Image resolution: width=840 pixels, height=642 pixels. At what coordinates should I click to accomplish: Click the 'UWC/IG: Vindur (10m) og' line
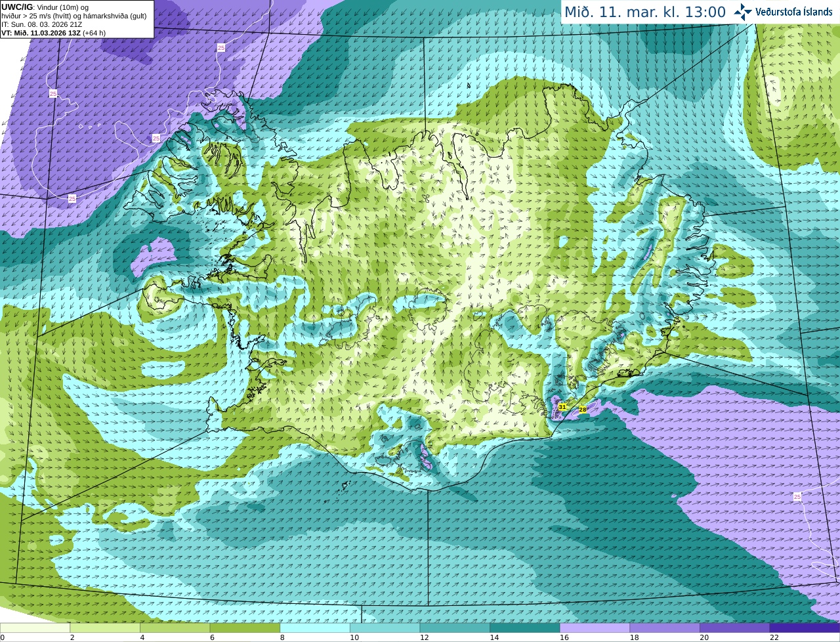point(45,7)
